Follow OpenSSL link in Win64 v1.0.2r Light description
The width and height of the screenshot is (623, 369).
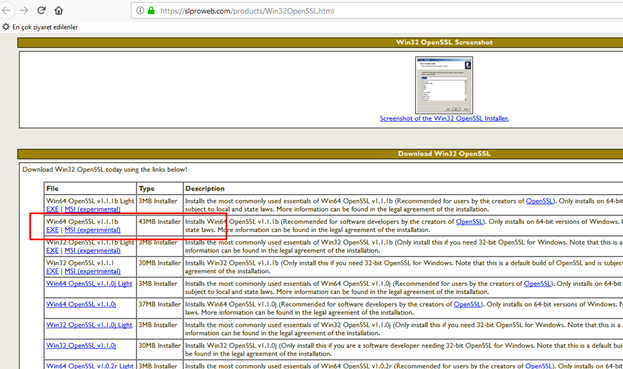point(538,365)
